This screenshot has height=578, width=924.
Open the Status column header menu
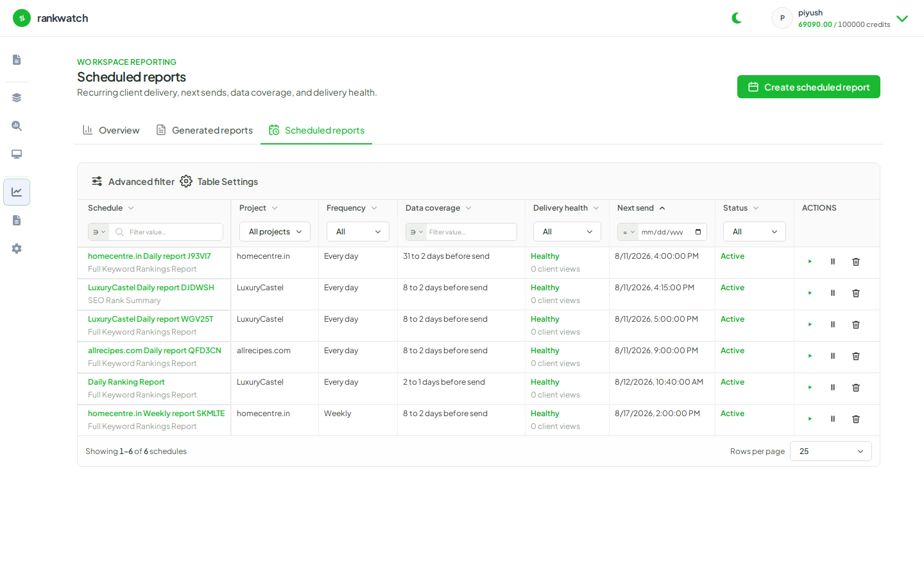[756, 208]
